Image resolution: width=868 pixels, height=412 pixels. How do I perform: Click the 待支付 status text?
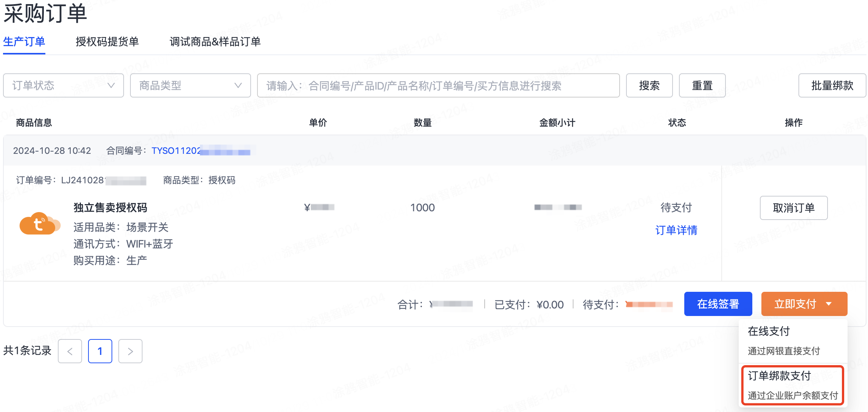(676, 208)
